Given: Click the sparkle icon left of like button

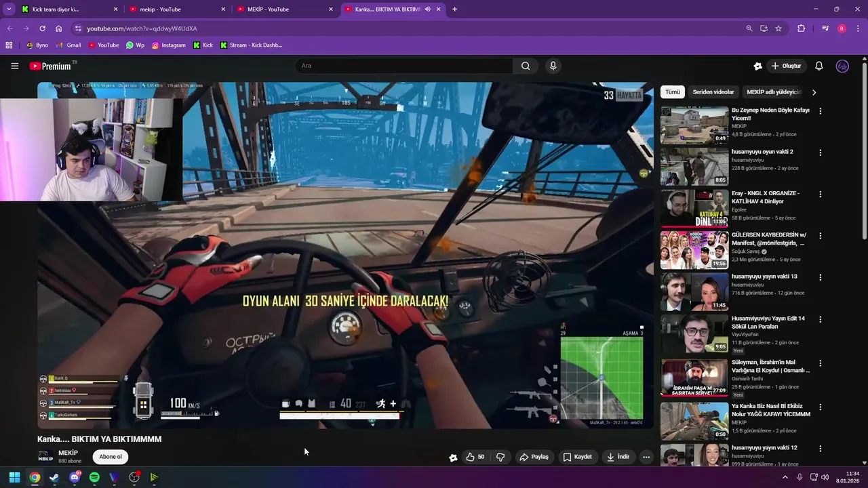Looking at the screenshot, I should tap(453, 457).
